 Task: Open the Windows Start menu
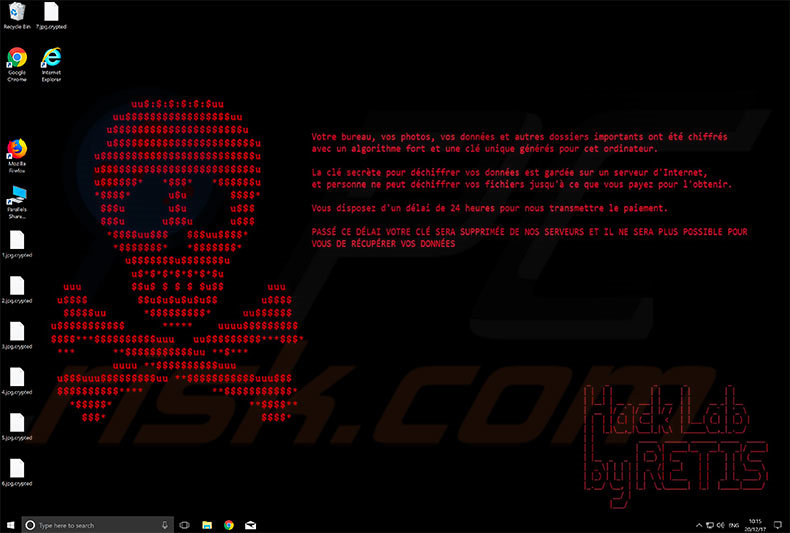coord(11,525)
